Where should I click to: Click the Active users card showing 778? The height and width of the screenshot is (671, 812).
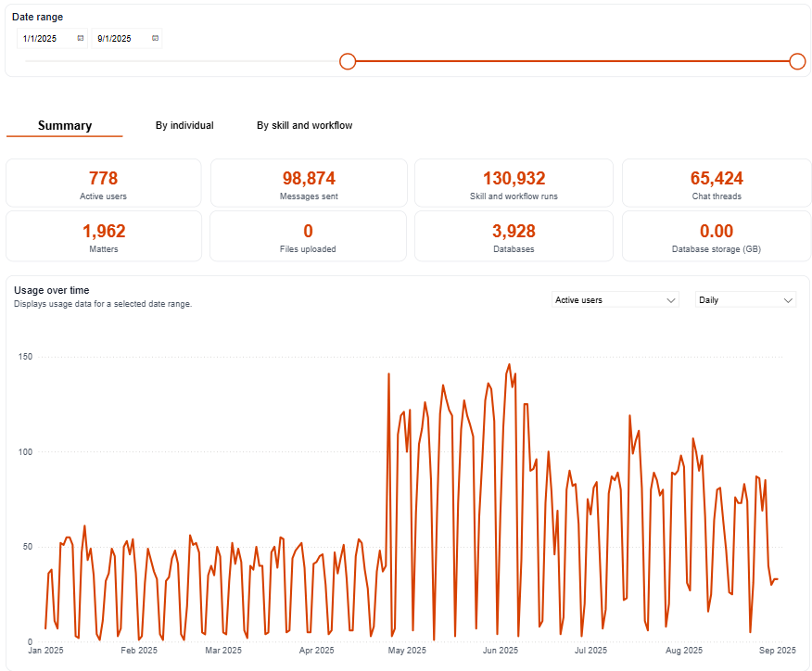[103, 183]
